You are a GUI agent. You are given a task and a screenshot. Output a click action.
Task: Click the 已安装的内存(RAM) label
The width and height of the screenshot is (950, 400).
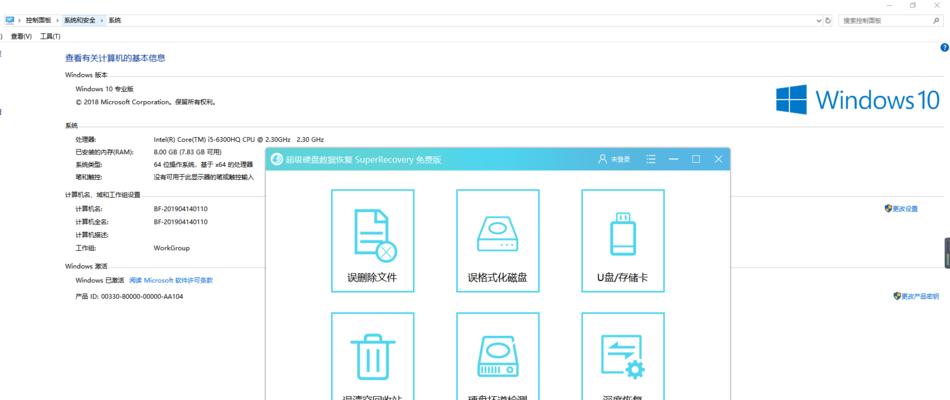click(x=104, y=152)
